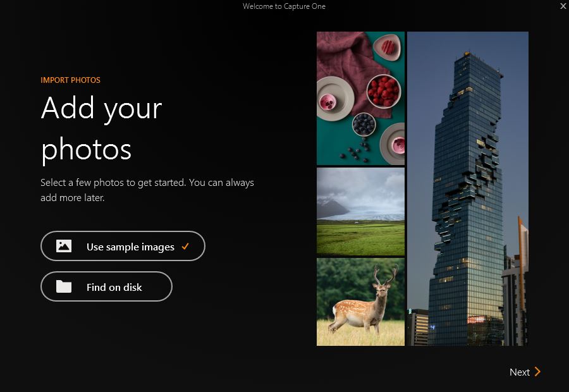Click the IMPORT PHOTOS orange label
This screenshot has height=392, width=569.
tap(70, 80)
